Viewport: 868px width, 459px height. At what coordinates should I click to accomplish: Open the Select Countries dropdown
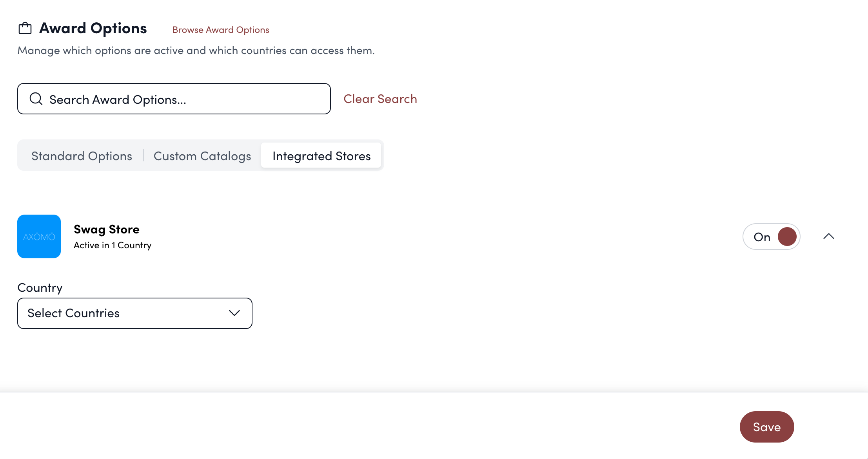pos(134,313)
